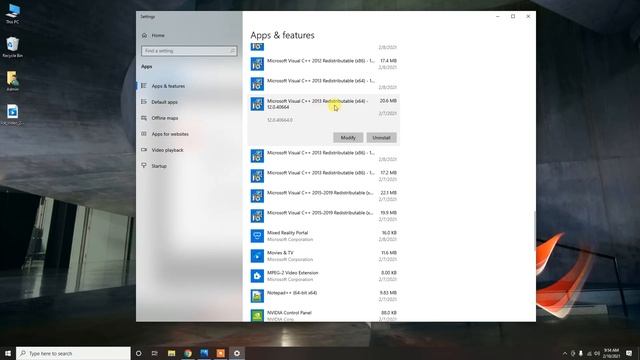Screen dimensions: 640x360
Task: Go to Settings Home
Action: click(x=158, y=36)
